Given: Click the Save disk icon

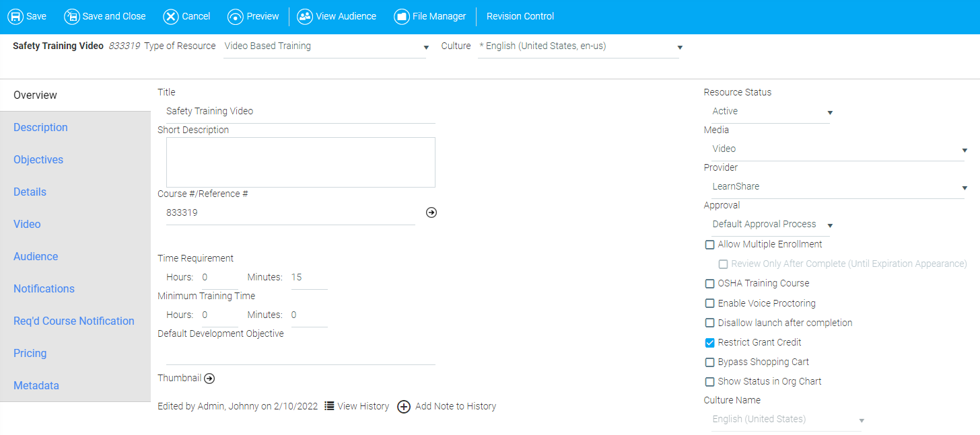Looking at the screenshot, I should 15,16.
